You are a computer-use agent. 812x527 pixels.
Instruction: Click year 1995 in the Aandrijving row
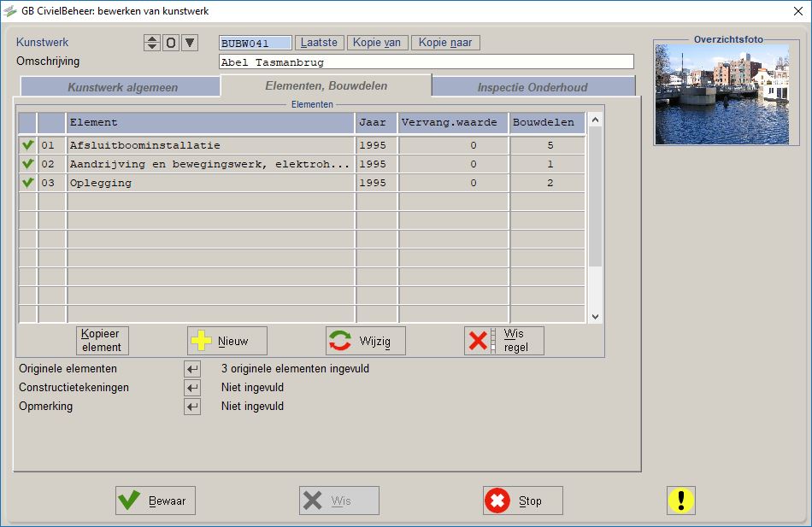pos(376,164)
